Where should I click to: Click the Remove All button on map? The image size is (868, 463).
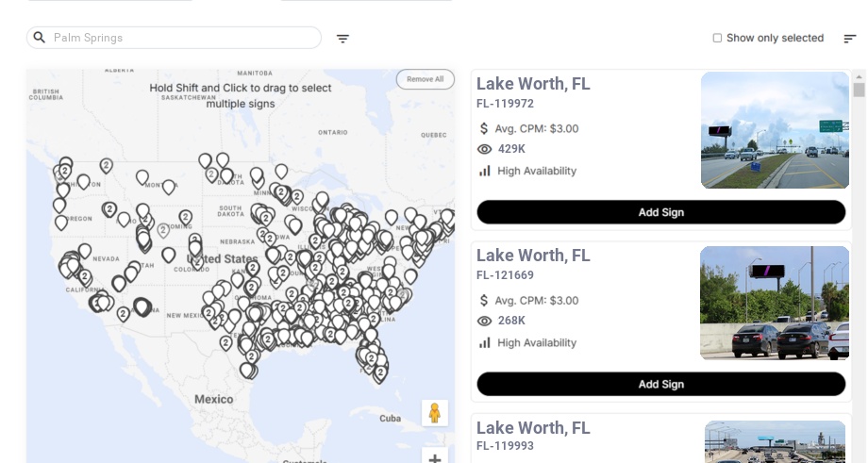coord(425,79)
